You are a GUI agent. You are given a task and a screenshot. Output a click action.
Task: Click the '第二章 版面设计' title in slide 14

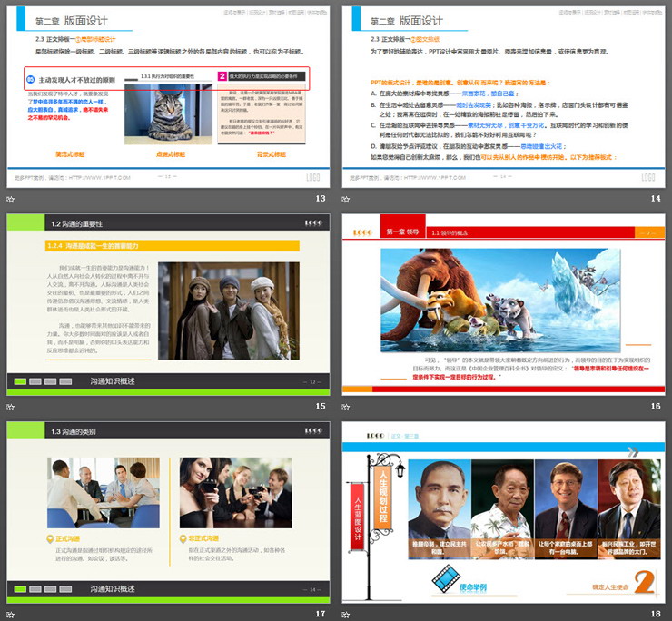click(406, 21)
